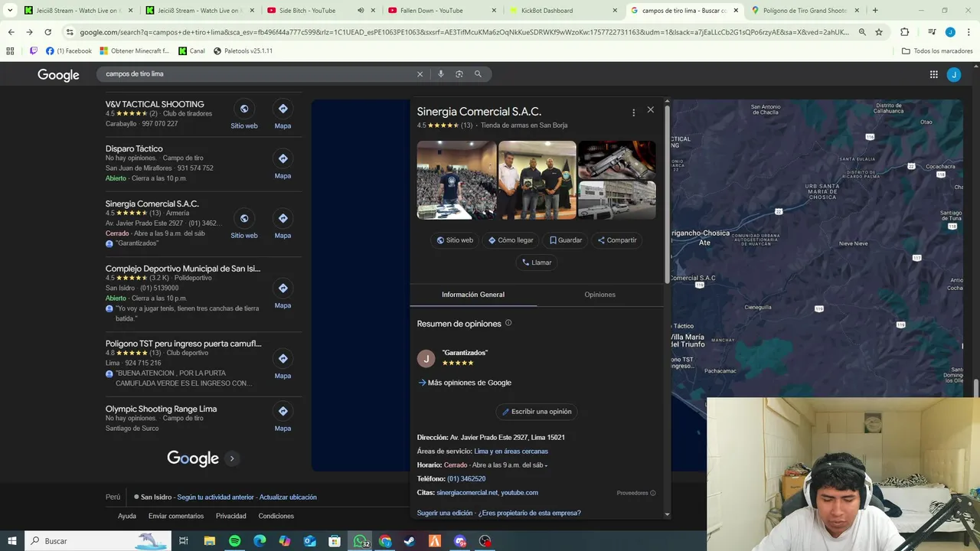The image size is (980, 551).
Task: Open Outlook from the taskbar
Action: [309, 541]
